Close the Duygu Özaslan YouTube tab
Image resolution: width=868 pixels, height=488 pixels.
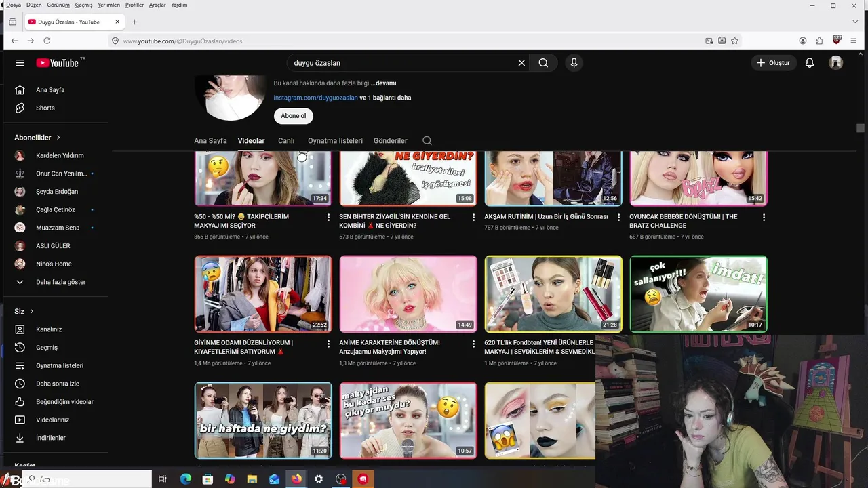(x=117, y=22)
